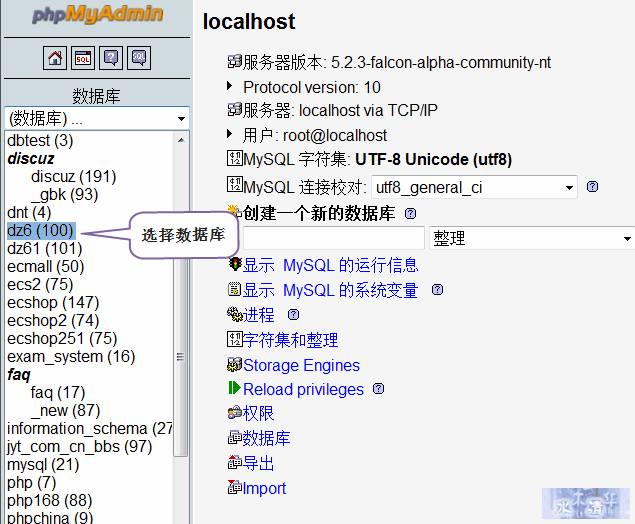Screen dimensions: 635x524
Task: Select database faq (17)
Action: pyautogui.click(x=58, y=392)
